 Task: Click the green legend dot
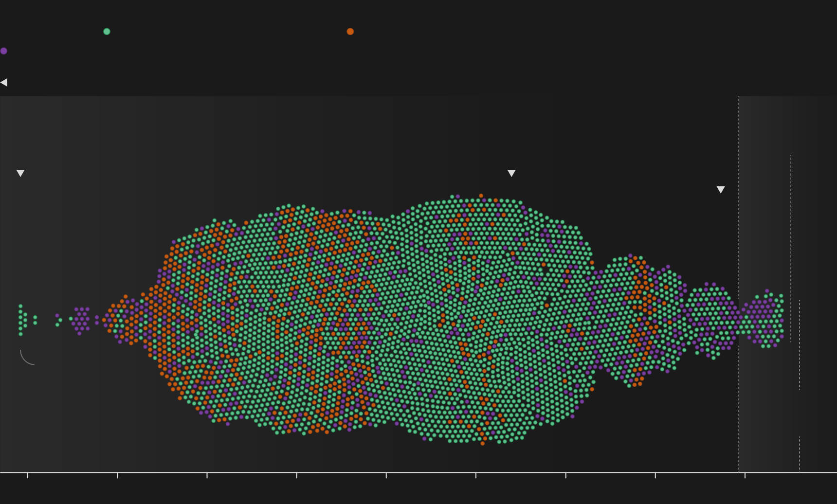coord(107,32)
